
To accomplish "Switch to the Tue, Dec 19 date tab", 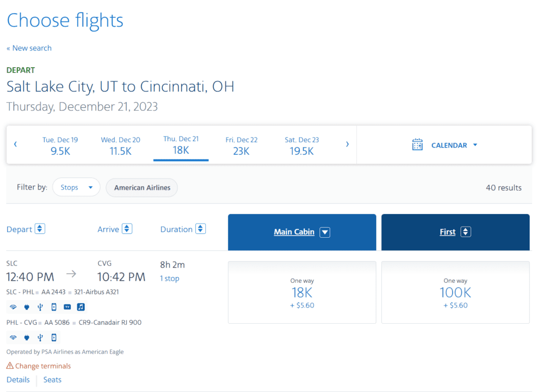I will (x=60, y=145).
